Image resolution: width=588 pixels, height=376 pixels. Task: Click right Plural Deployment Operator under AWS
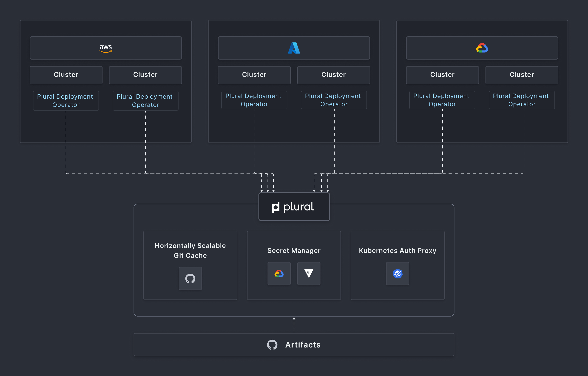point(145,101)
